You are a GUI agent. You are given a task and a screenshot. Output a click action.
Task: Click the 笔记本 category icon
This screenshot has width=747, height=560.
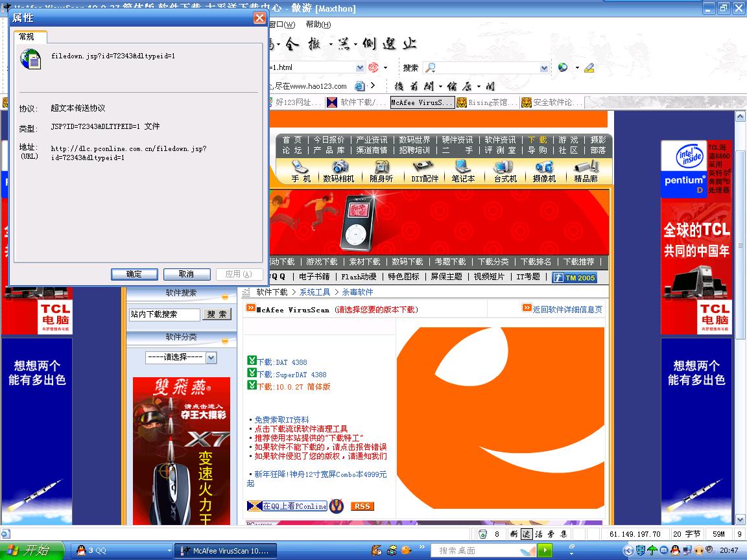[x=463, y=171]
